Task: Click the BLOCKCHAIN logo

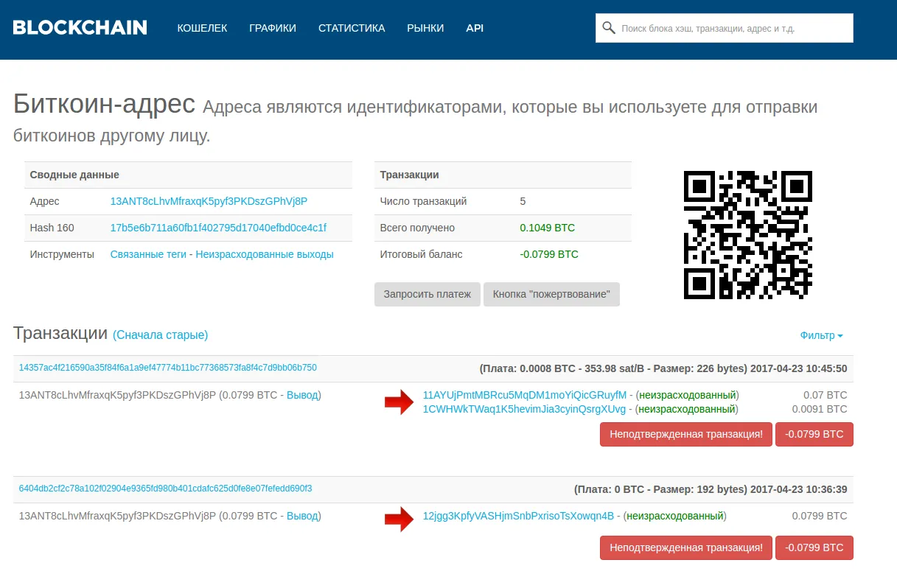Action: (x=80, y=28)
